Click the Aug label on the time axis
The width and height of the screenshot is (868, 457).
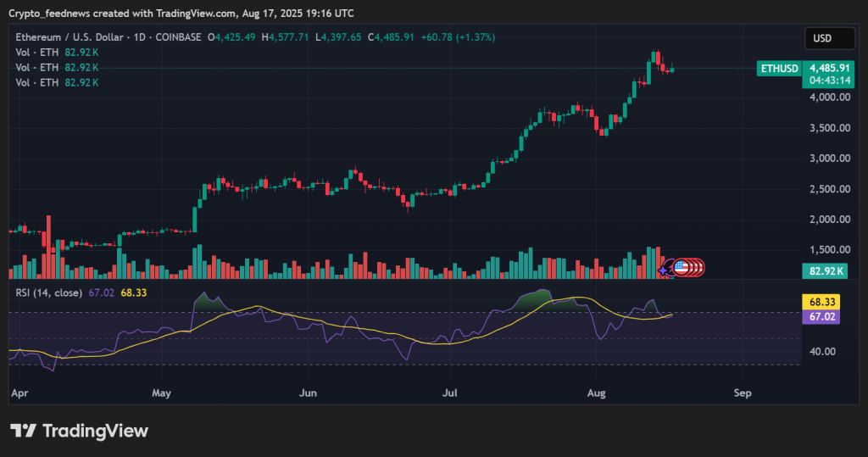point(596,393)
